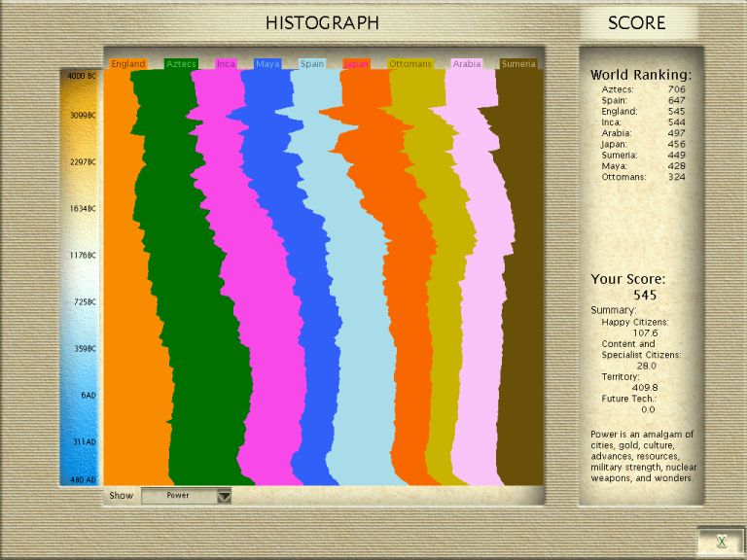Choose the Maya legend label

[x=267, y=64]
